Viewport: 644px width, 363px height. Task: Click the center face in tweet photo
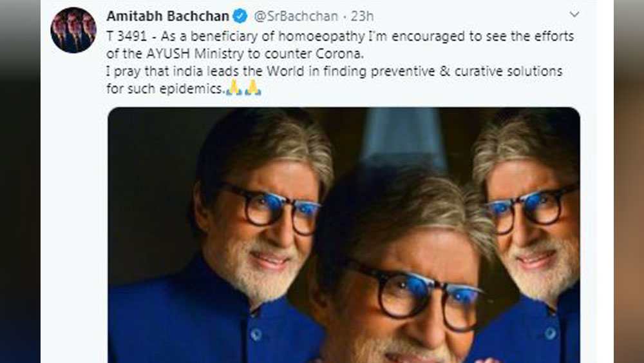pyautogui.click(x=412, y=290)
